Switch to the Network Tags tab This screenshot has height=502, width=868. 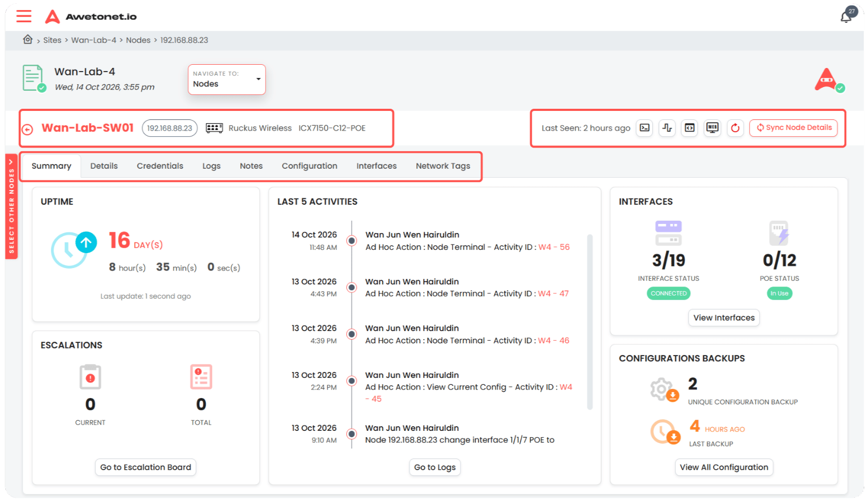pos(443,166)
